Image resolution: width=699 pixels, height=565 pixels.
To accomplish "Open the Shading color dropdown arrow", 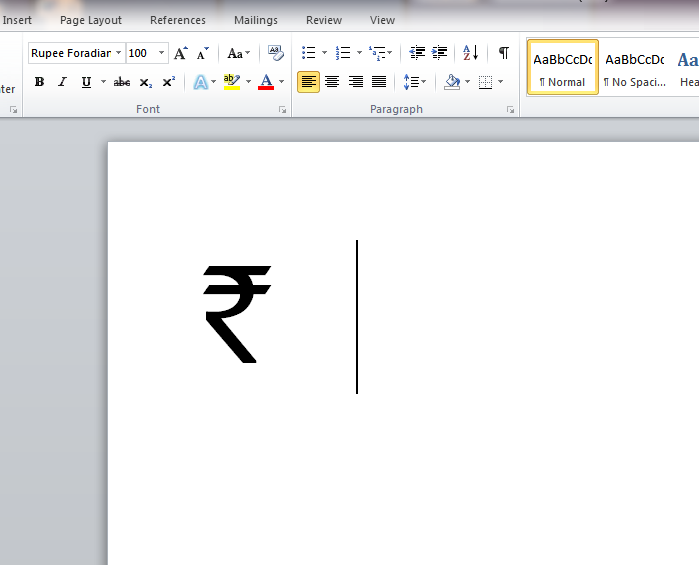I will (467, 82).
